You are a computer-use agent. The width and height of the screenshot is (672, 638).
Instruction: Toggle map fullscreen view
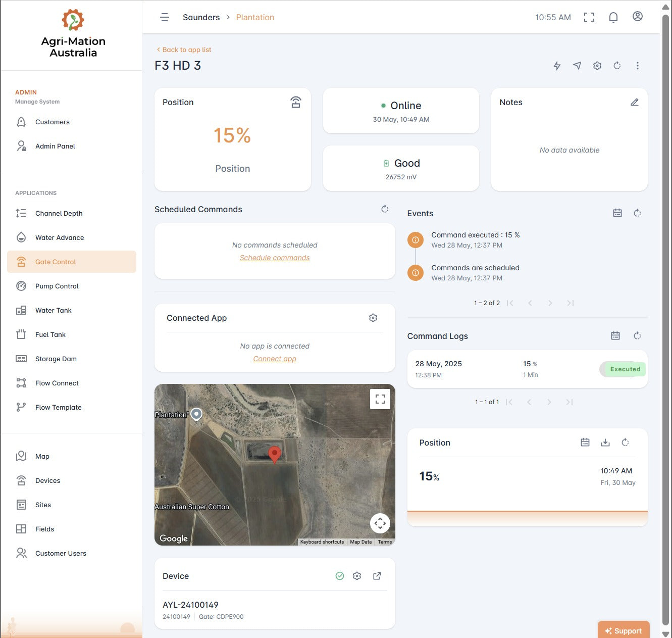(380, 399)
